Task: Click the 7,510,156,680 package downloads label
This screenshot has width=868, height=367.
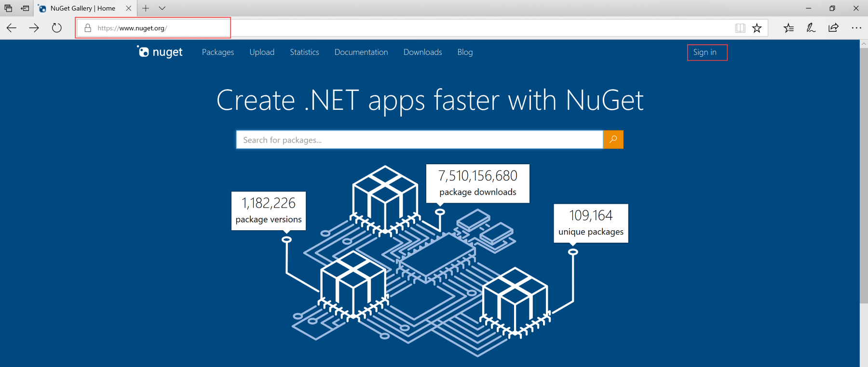Action: 478,183
